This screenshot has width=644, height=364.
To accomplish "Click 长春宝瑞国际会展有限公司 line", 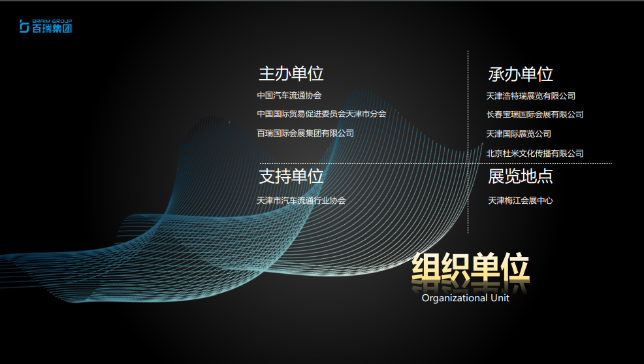I will 535,114.
